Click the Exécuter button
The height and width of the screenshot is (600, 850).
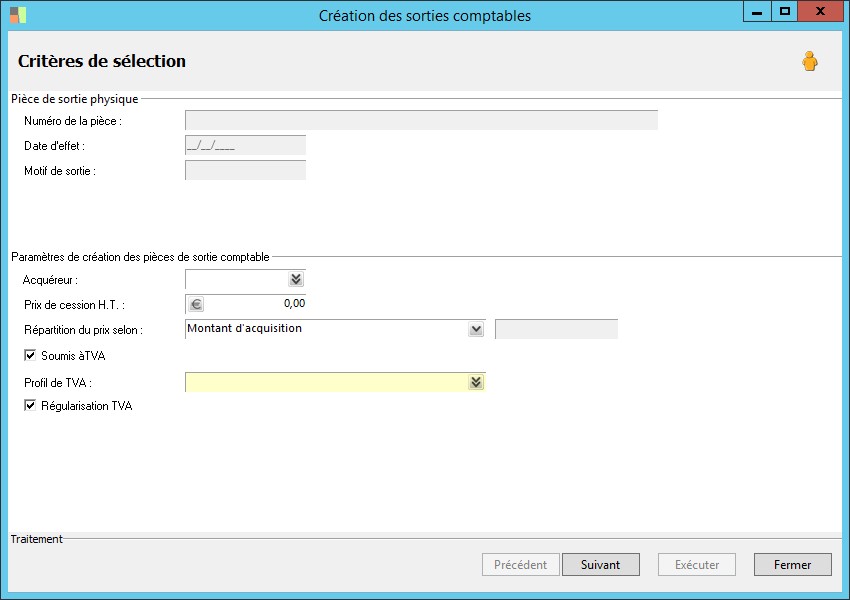point(697,565)
